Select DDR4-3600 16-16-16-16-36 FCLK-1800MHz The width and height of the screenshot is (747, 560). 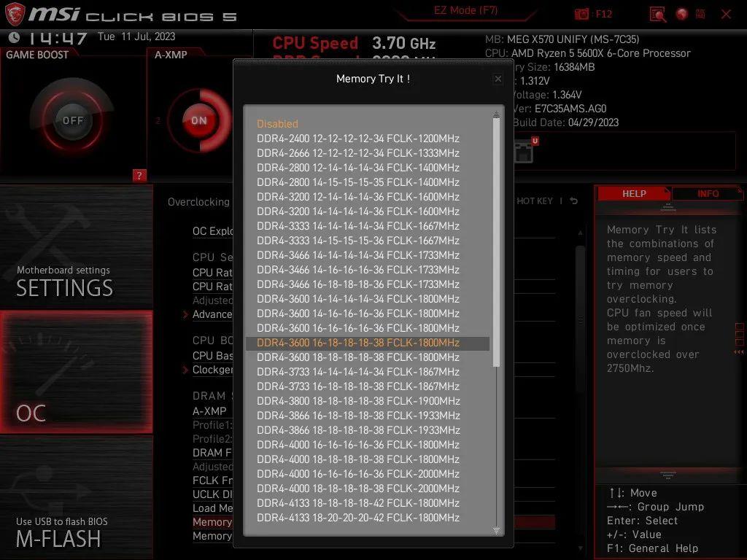pyautogui.click(x=357, y=328)
